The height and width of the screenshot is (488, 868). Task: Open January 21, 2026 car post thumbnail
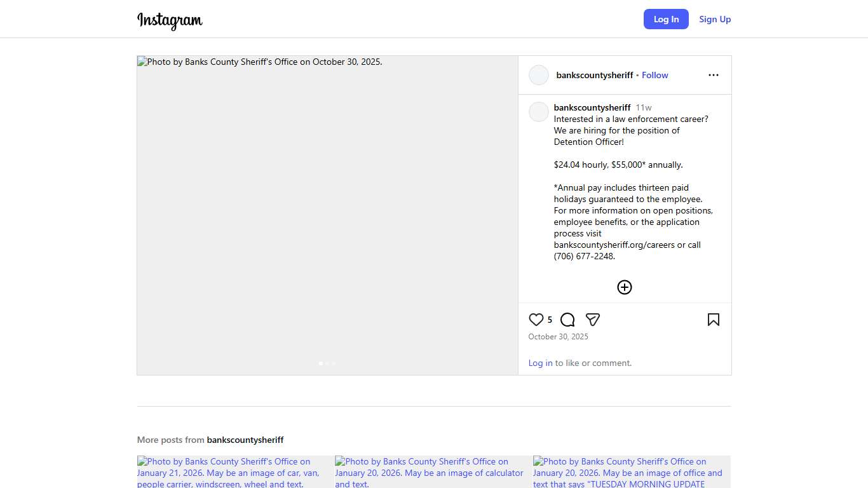(x=234, y=471)
